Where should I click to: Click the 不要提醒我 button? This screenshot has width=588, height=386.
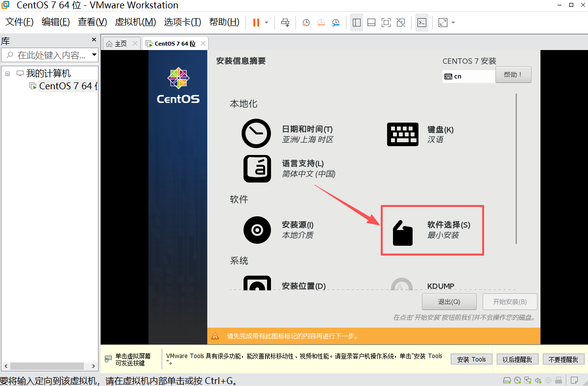click(563, 359)
